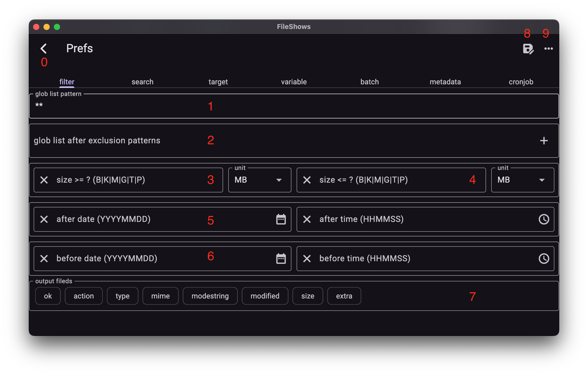588x374 pixels.
Task: Open the time picker for before time
Action: pos(544,258)
